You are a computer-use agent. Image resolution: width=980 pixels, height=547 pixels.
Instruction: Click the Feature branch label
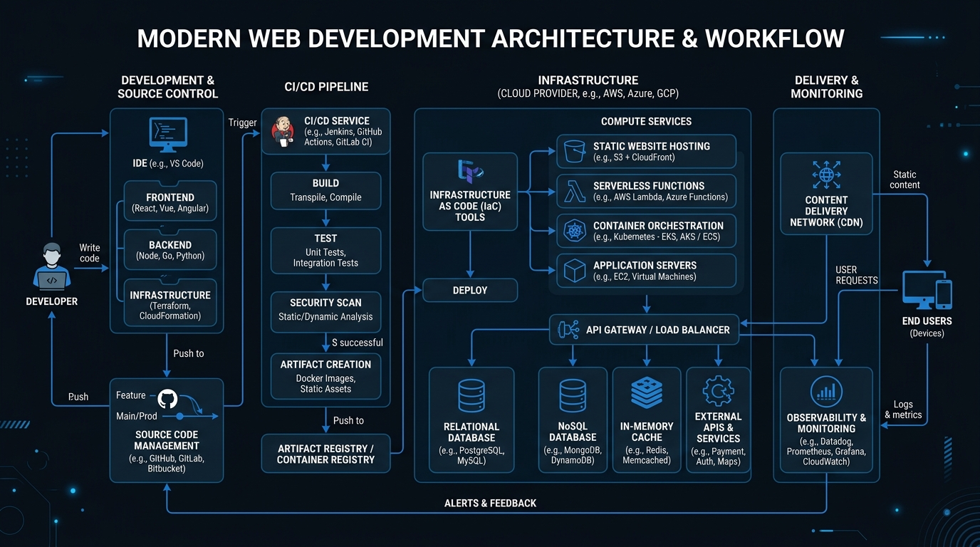[131, 395]
